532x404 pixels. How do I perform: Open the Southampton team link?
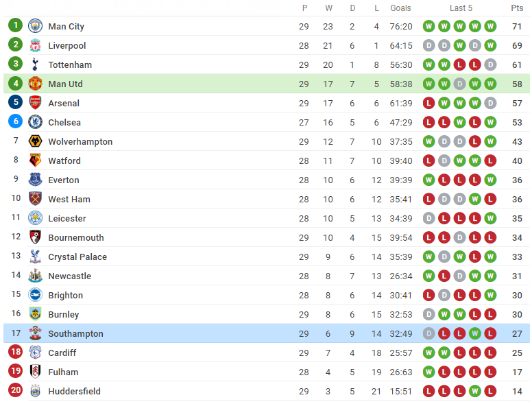tap(75, 333)
